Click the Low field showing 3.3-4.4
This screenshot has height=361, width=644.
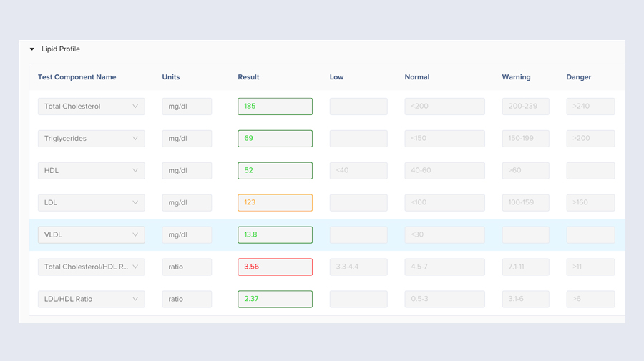(358, 267)
